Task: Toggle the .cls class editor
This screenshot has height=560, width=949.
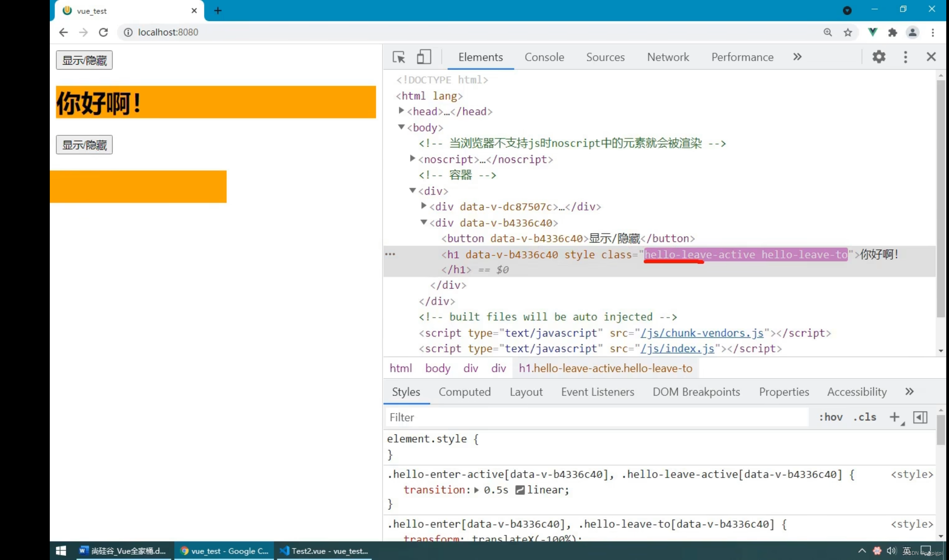Action: click(865, 418)
